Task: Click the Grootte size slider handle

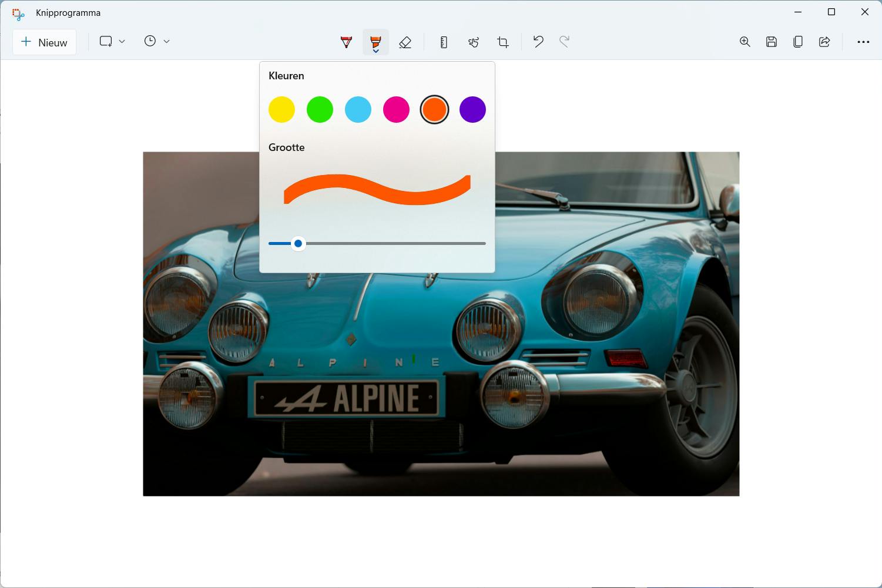Action: pyautogui.click(x=299, y=243)
